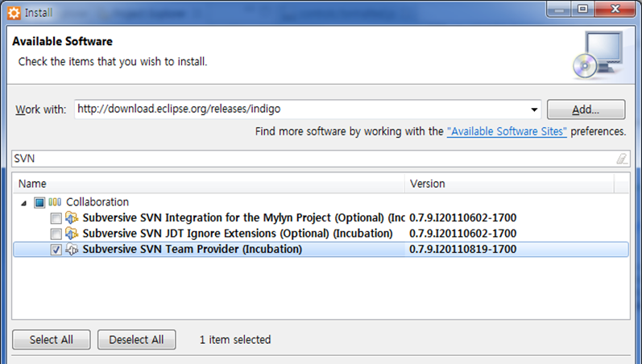Click the Collaboration category label
Viewport: 642px width, 364px height.
click(x=97, y=202)
